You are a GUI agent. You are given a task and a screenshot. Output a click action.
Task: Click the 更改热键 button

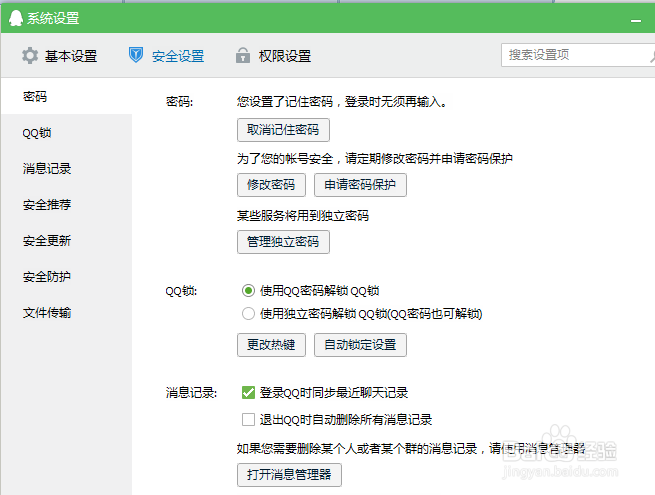pyautogui.click(x=271, y=345)
